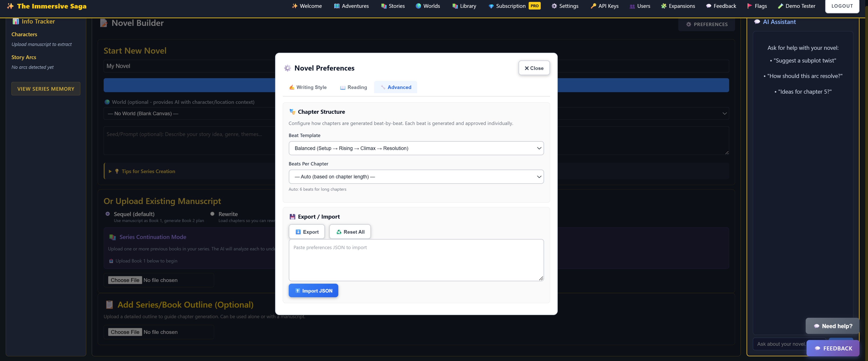Click the Info Tracker chart icon
This screenshot has width=868, height=361.
[15, 22]
